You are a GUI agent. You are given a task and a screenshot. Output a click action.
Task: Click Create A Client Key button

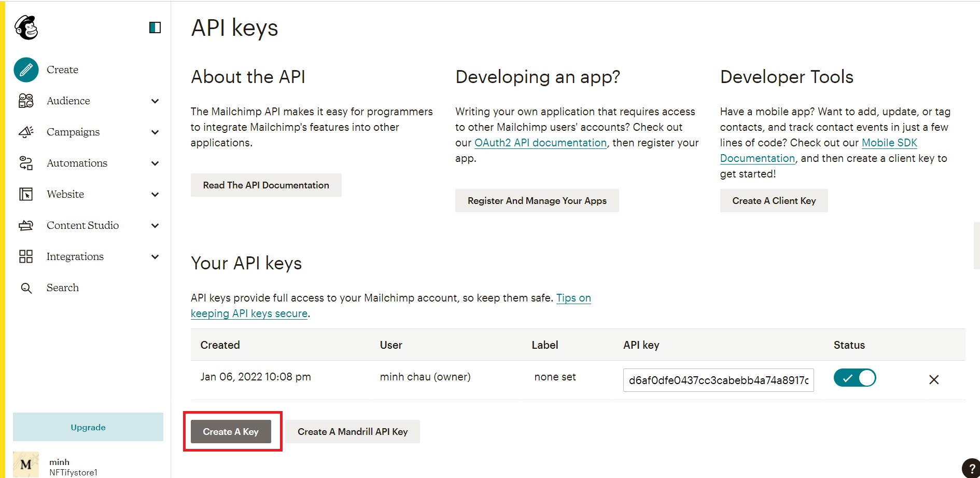(x=774, y=201)
